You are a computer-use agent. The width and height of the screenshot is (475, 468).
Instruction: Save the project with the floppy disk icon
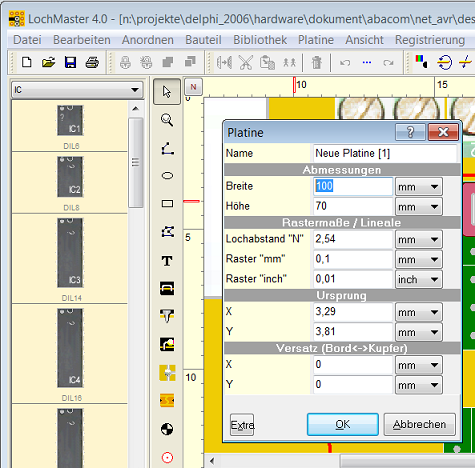(x=70, y=62)
